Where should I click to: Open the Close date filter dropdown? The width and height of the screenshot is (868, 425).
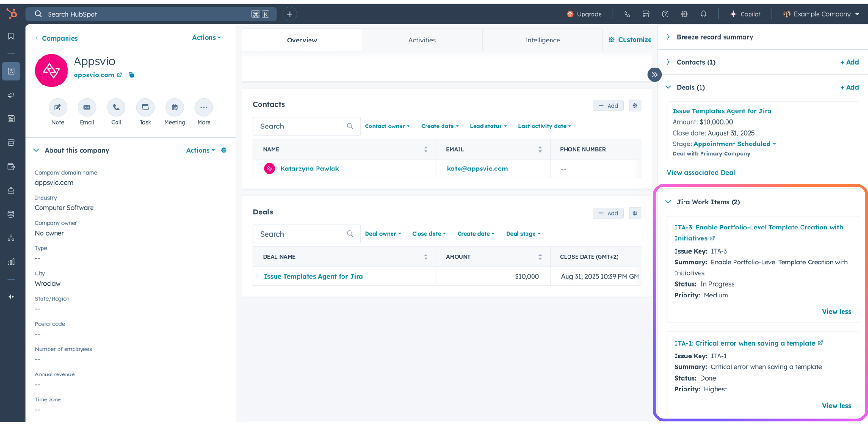(x=429, y=234)
